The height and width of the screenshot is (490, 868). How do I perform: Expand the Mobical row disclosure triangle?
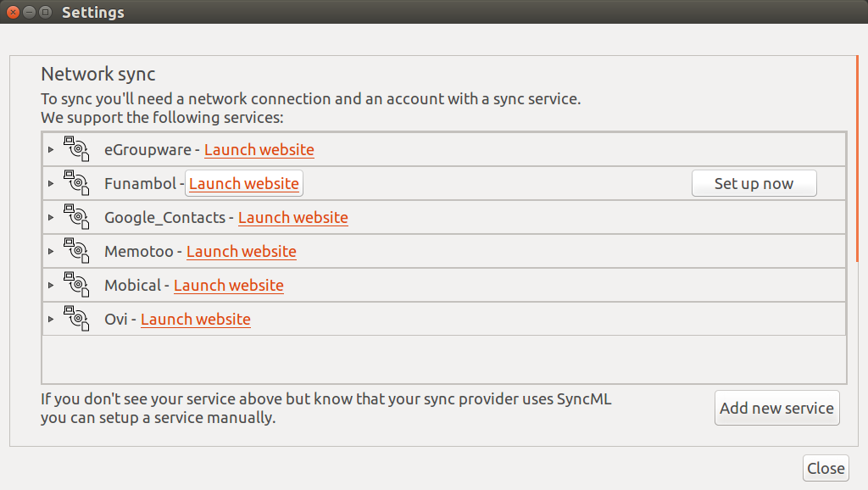[51, 286]
